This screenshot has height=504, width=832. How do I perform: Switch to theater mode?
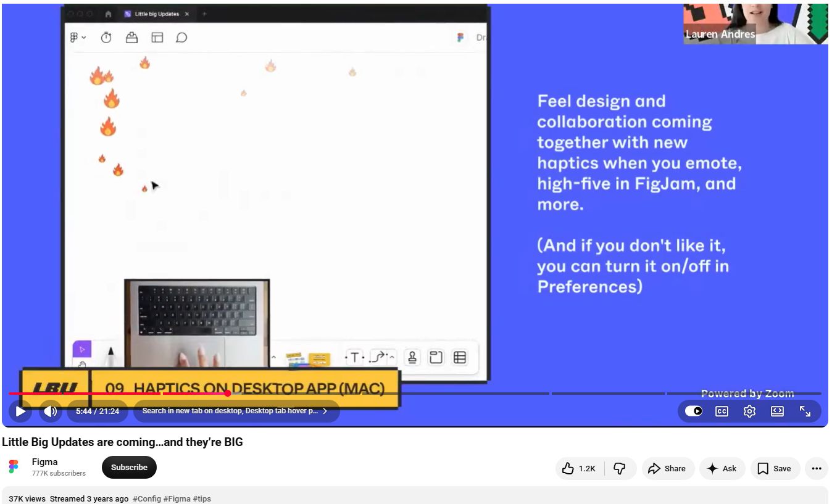coord(777,411)
